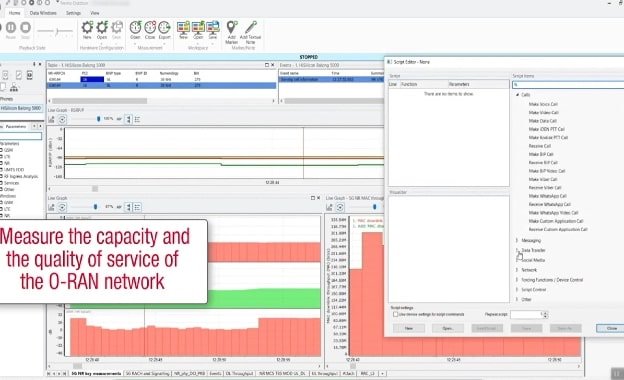
Task: Adjust the middle Line Graph zoom slider
Action: pyautogui.click(x=95, y=207)
